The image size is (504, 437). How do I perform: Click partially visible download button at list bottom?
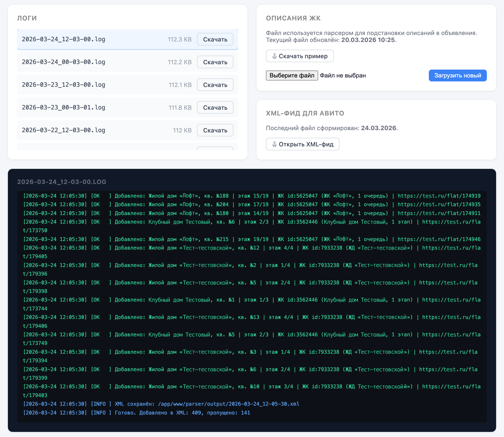click(x=215, y=148)
